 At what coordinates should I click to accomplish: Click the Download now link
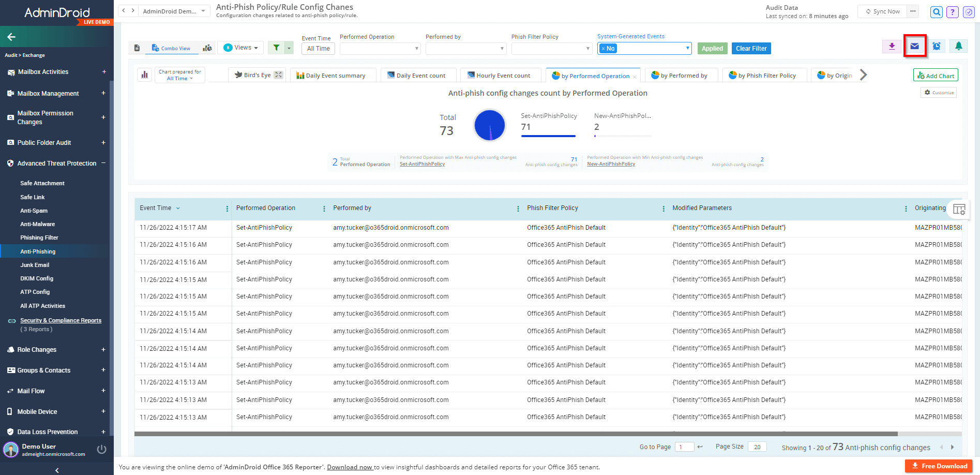click(350, 467)
